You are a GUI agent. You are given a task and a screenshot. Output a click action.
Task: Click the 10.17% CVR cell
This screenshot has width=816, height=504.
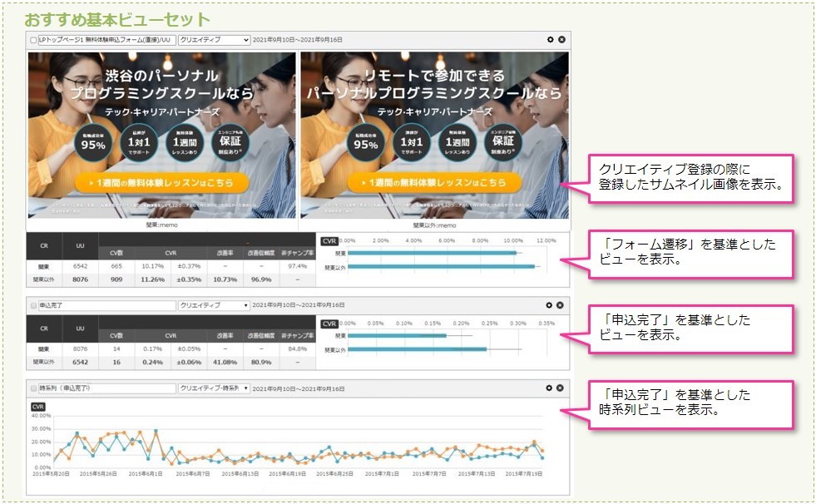tap(152, 266)
